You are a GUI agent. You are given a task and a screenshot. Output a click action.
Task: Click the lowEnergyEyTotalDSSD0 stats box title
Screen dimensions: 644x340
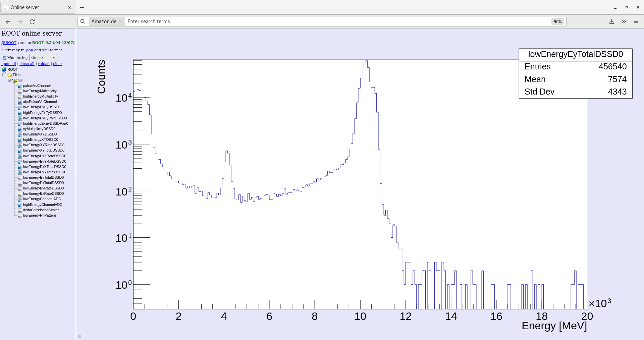tap(576, 54)
